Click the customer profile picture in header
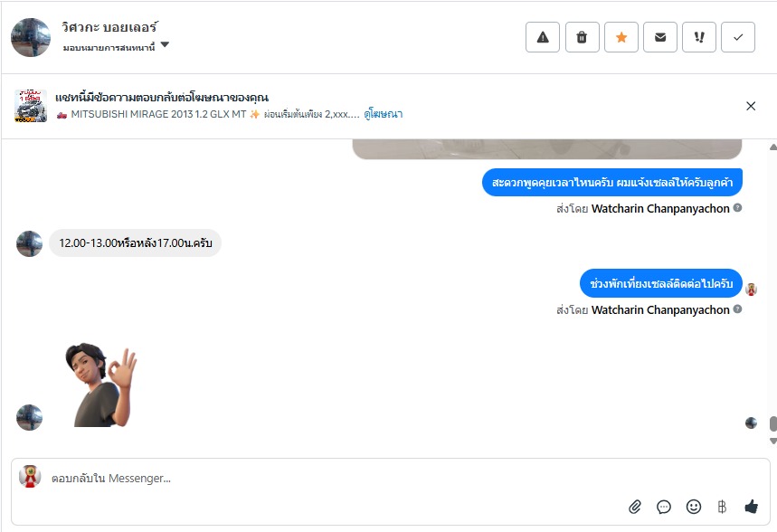777x532 pixels. point(31,38)
